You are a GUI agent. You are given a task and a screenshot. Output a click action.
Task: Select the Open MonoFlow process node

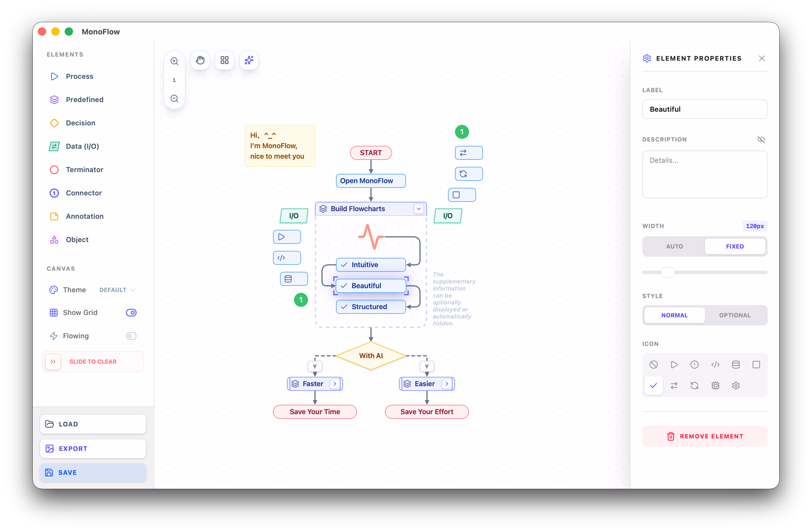[371, 181]
